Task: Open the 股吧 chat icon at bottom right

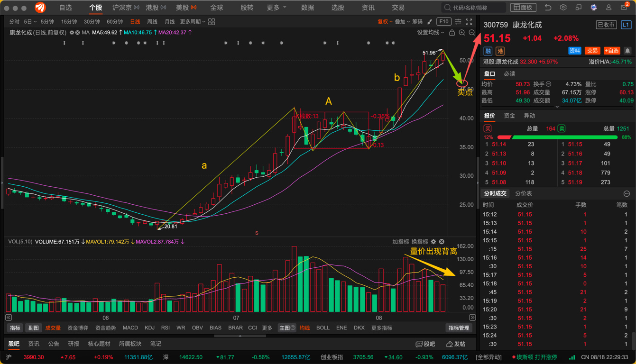Action: point(425,344)
